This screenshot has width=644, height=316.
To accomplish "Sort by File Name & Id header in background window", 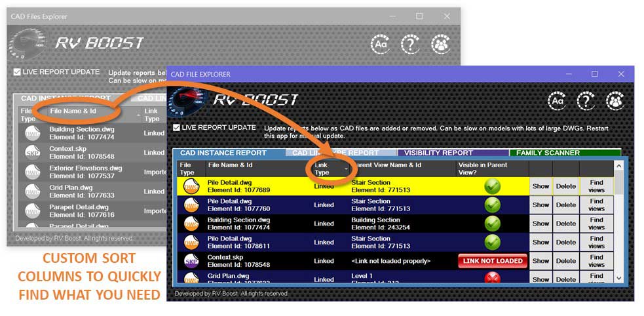I will (x=73, y=111).
